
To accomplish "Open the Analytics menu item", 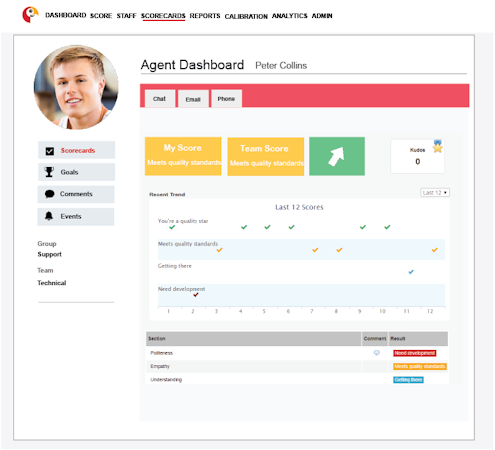I will pos(289,16).
